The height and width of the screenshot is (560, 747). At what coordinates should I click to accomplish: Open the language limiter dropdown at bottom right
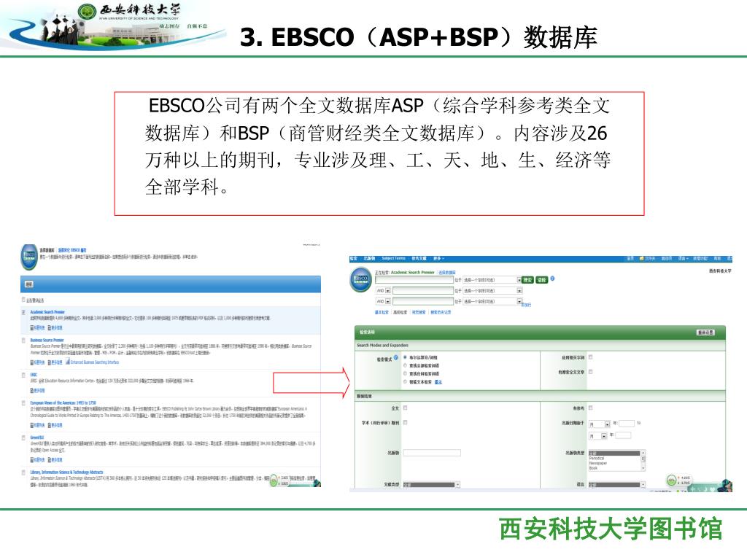tap(617, 485)
